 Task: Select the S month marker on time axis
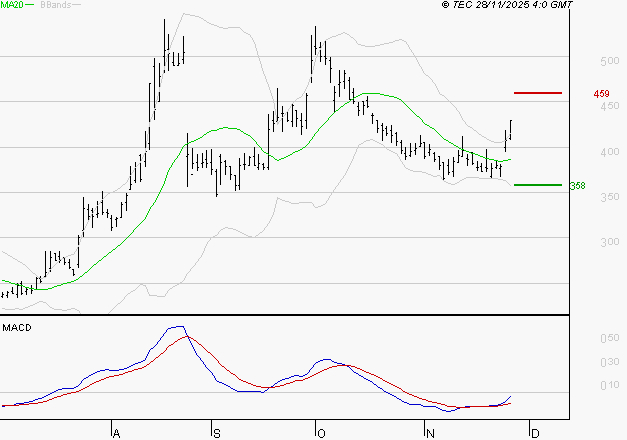[217, 434]
